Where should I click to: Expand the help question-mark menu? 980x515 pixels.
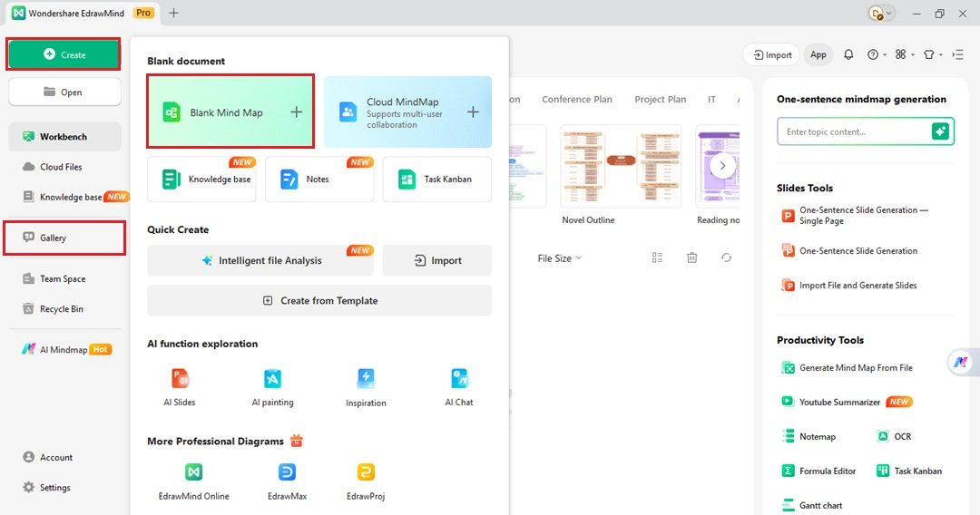point(877,55)
